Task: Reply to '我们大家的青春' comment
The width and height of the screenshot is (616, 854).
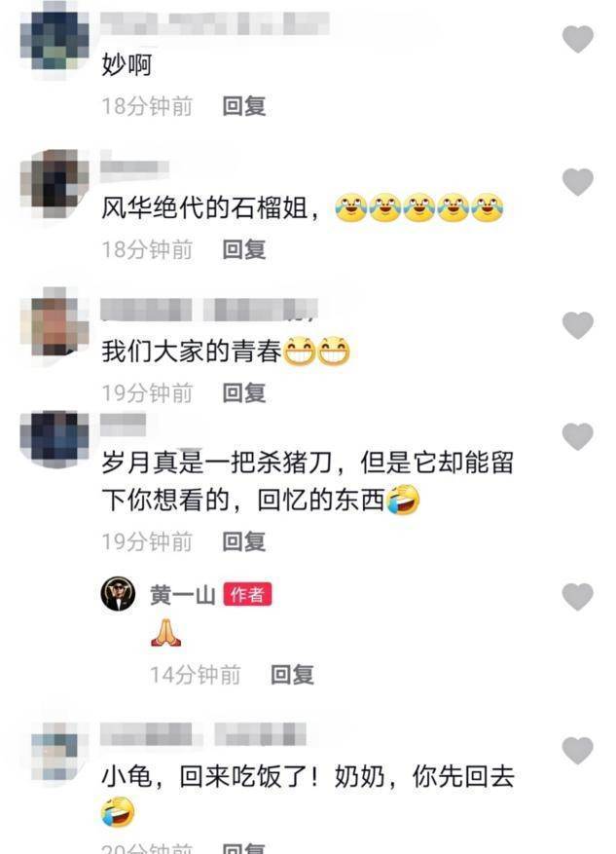Action: (244, 392)
